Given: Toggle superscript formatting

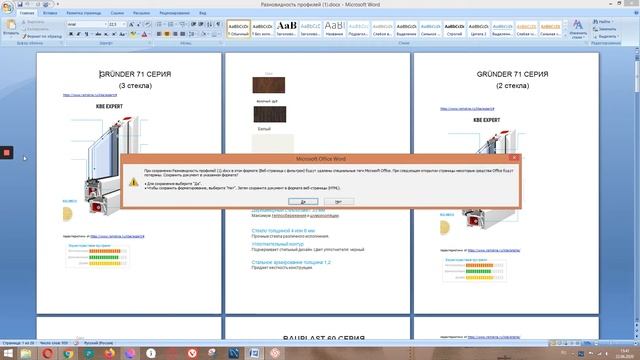Looking at the screenshot, I should pyautogui.click(x=114, y=34).
